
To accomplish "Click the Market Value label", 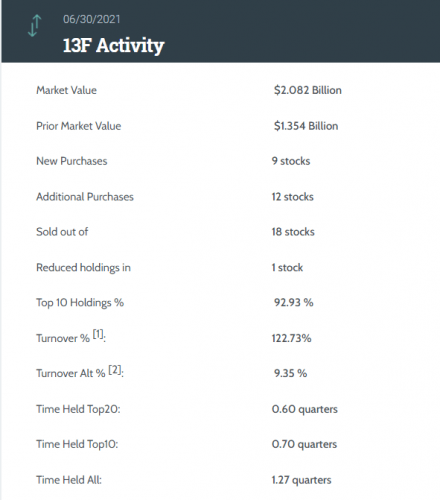I will click(x=66, y=90).
